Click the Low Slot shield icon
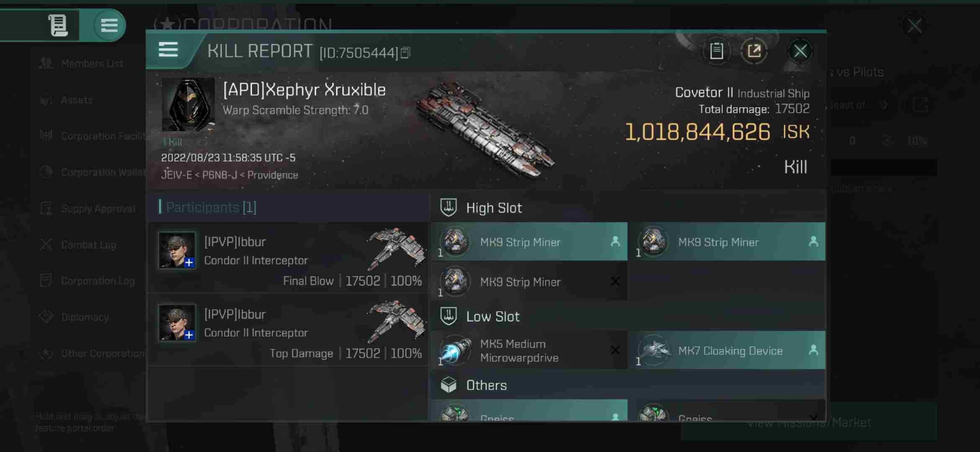 click(449, 316)
